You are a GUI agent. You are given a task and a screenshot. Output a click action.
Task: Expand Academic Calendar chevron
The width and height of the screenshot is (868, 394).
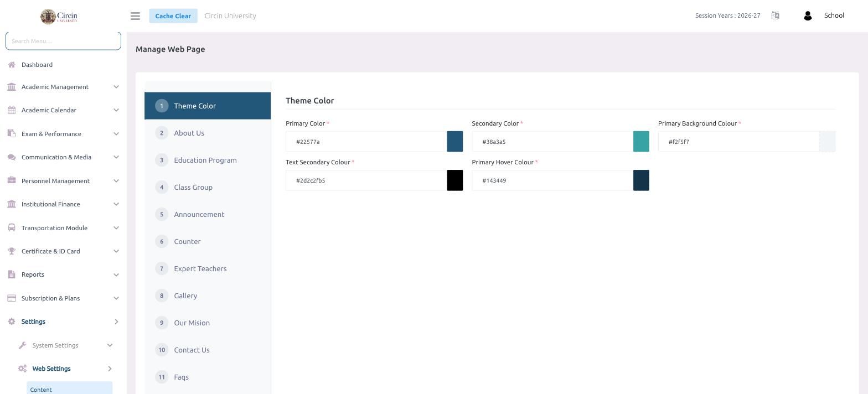[x=116, y=110]
